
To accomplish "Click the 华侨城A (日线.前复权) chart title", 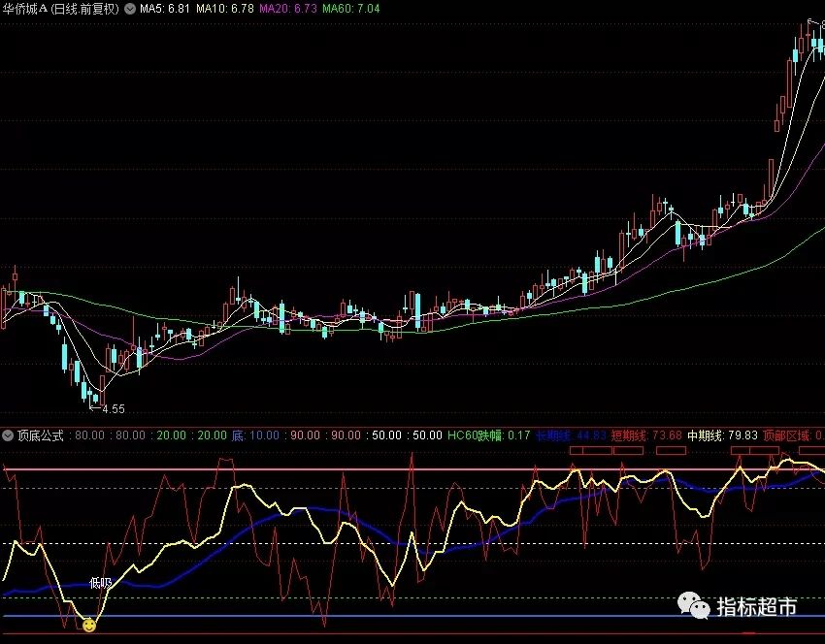I will point(61,9).
